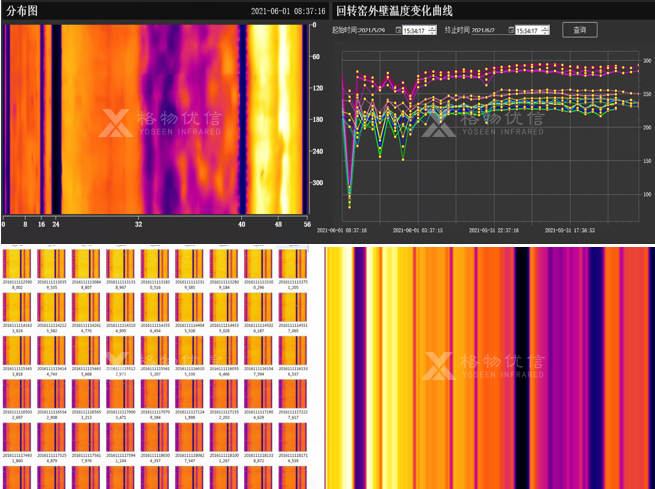Image resolution: width=655 pixels, height=489 pixels.
Task: Open thumbnail labeled 8_967
Action: tap(120, 264)
